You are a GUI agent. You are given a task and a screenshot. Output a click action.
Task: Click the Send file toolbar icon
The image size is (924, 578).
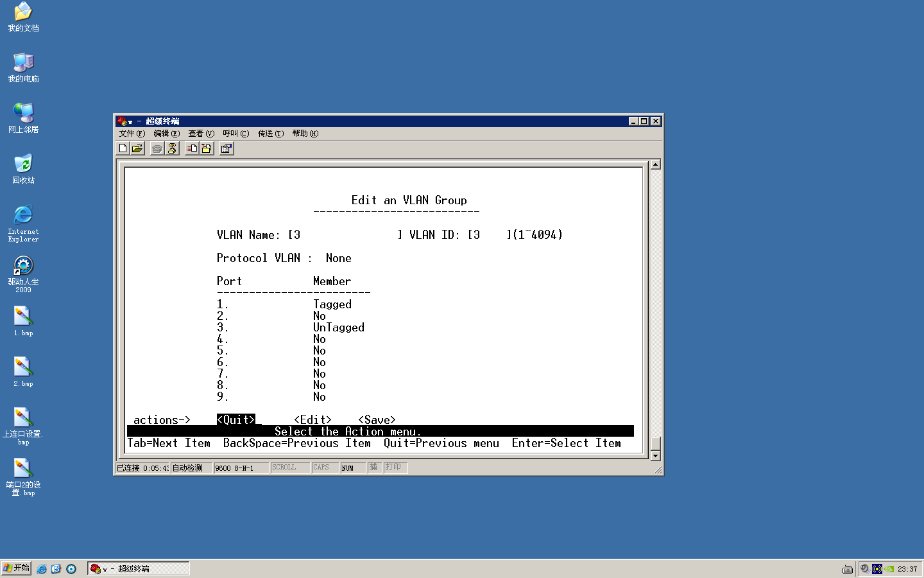click(192, 148)
